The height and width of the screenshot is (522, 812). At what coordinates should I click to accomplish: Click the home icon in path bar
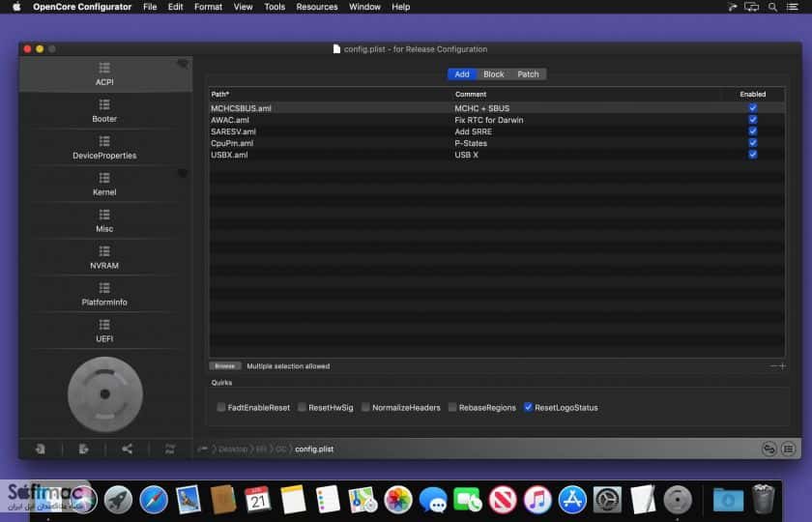tap(202, 449)
